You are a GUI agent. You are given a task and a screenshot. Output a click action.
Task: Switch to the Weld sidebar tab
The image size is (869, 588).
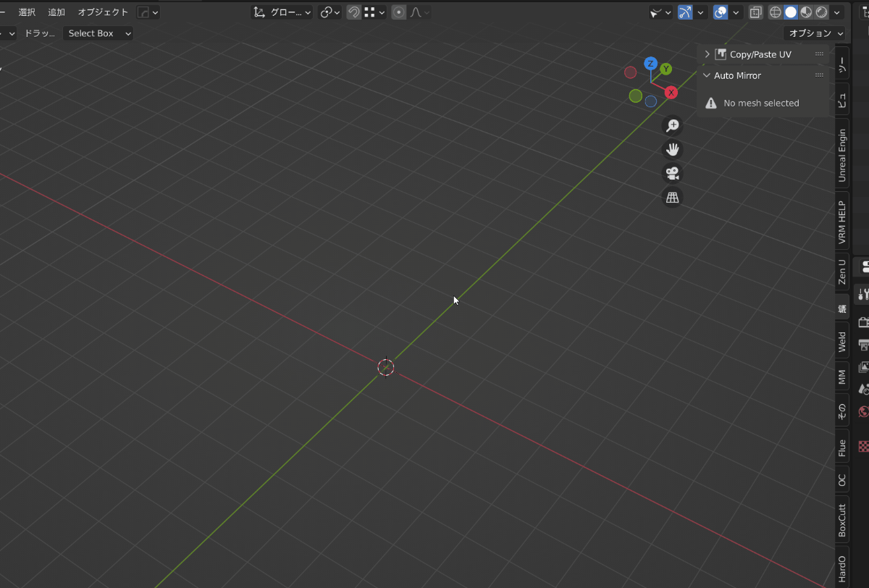coord(841,342)
